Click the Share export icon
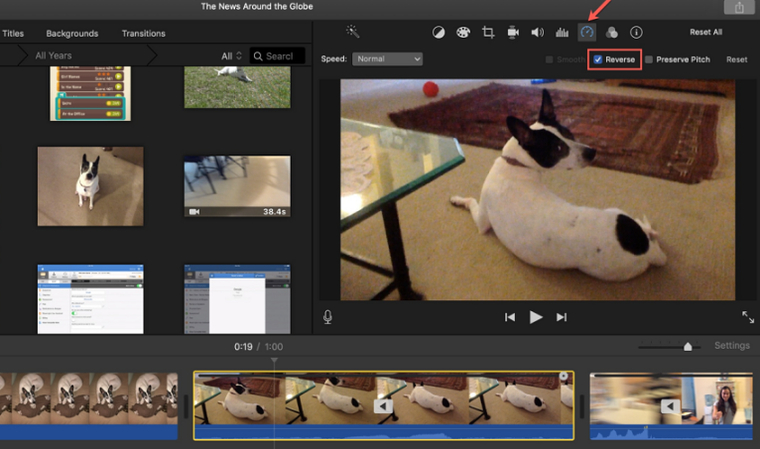The width and height of the screenshot is (760, 449). coord(739,7)
